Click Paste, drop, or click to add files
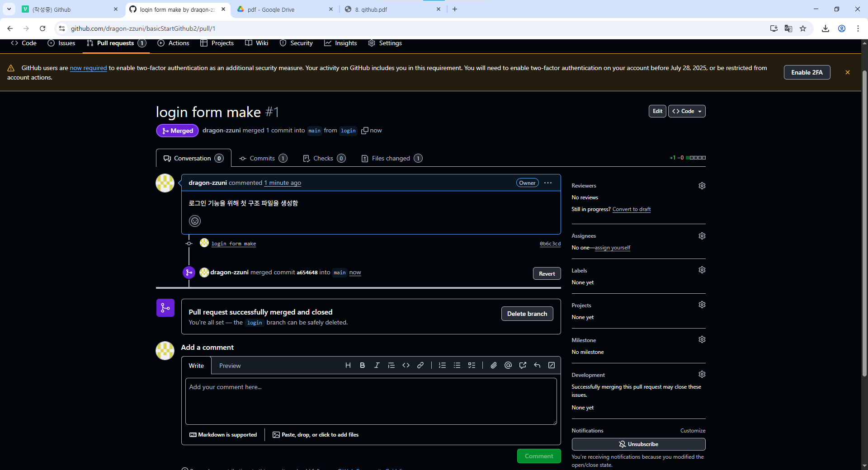Viewport: 868px width, 470px height. pyautogui.click(x=316, y=435)
